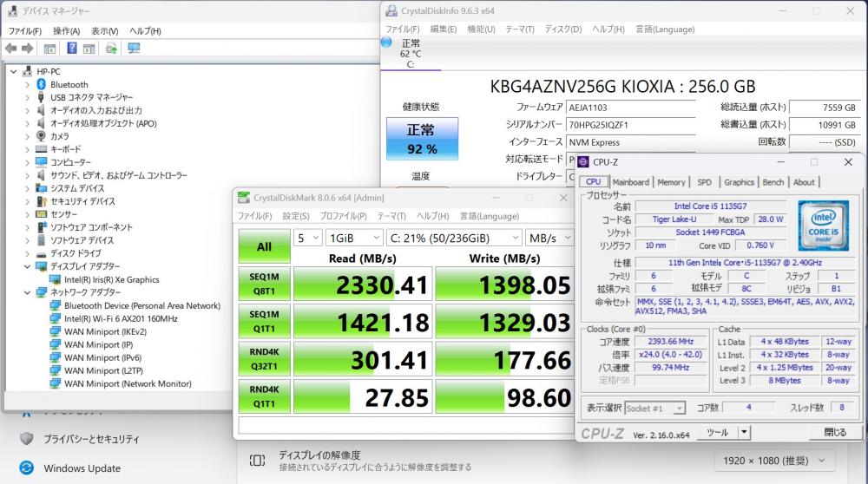This screenshot has width=868, height=484.
Task: Open the ツール dropdown arrow in CPU-Z
Action: pyautogui.click(x=744, y=432)
